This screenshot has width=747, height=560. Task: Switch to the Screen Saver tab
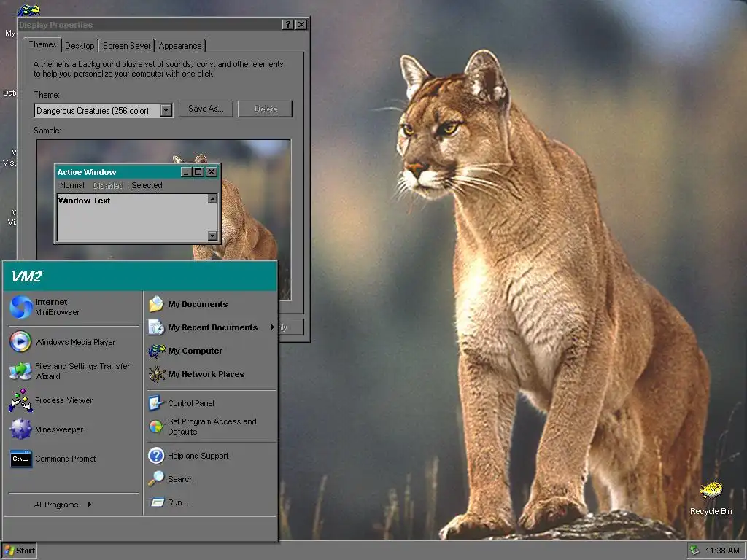click(x=127, y=46)
